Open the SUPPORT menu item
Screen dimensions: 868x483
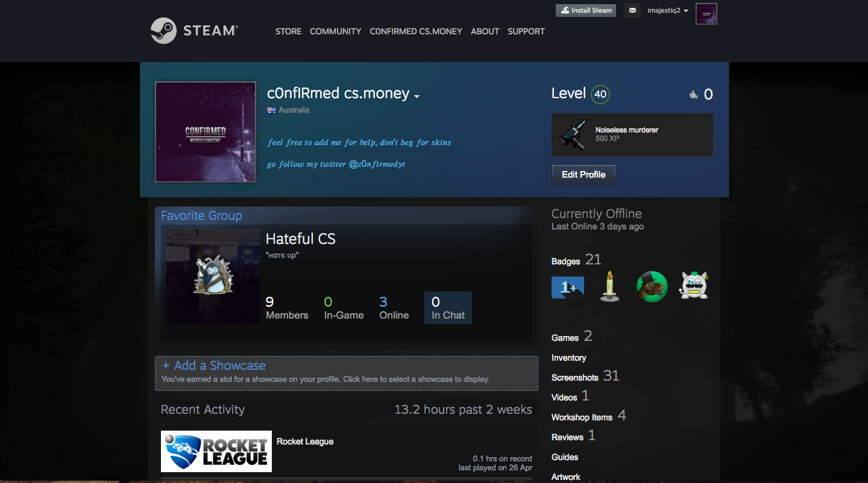[526, 31]
